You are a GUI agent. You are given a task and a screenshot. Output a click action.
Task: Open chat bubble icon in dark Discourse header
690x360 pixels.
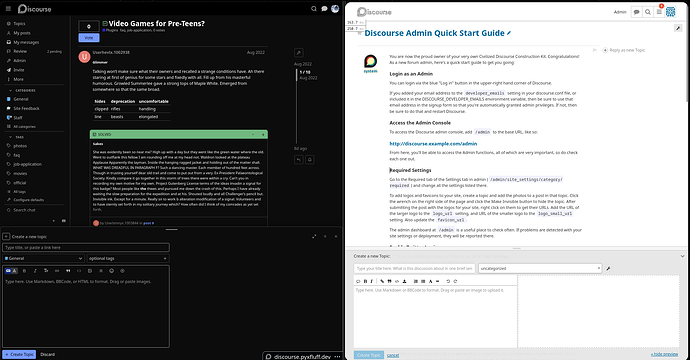tap(324, 8)
